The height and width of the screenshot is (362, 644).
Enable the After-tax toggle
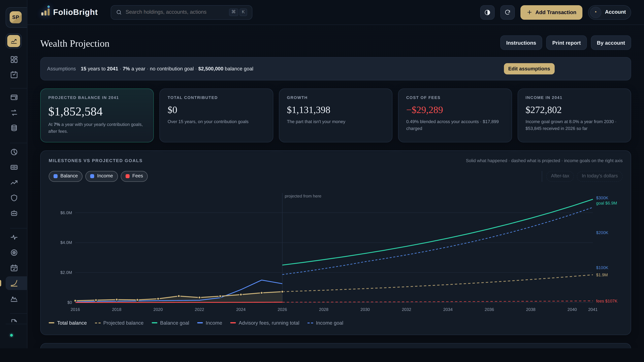[x=560, y=176]
